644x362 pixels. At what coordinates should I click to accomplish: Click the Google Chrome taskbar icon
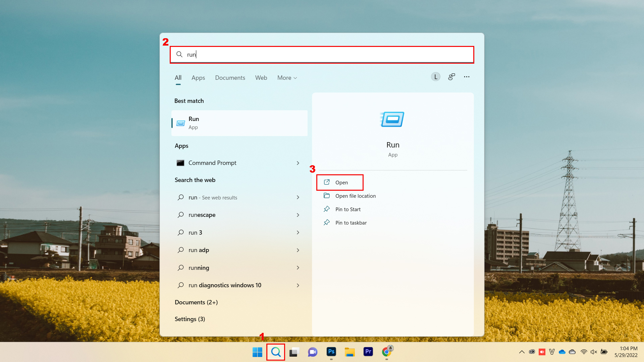click(x=387, y=352)
